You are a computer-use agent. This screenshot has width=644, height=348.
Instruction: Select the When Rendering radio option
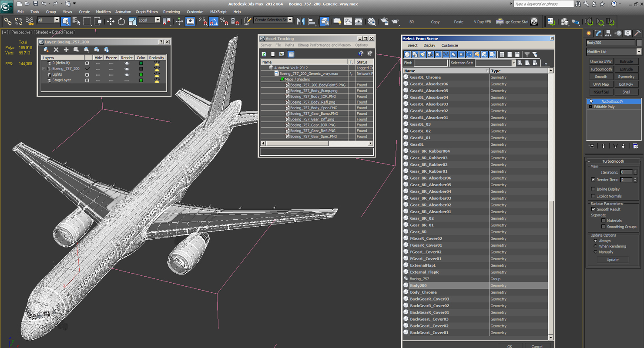click(x=595, y=246)
